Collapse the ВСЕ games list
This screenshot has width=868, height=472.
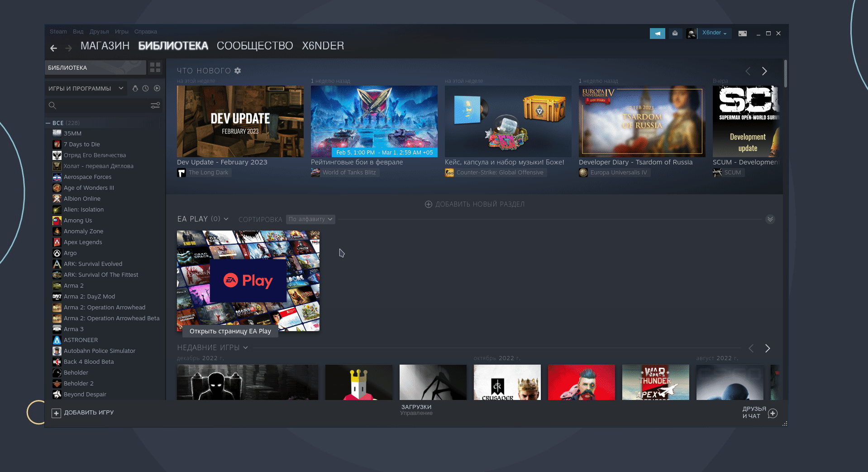tap(48, 123)
